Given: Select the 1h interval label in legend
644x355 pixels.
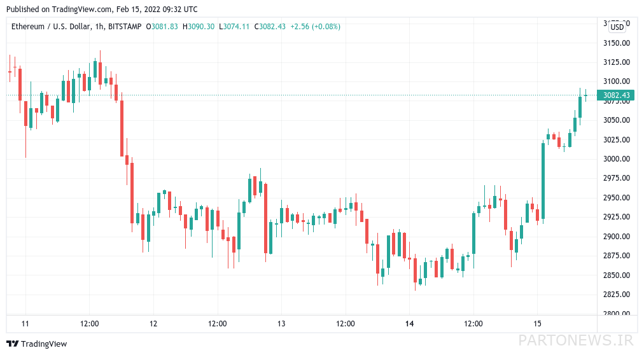Looking at the screenshot, I should 99,27.
